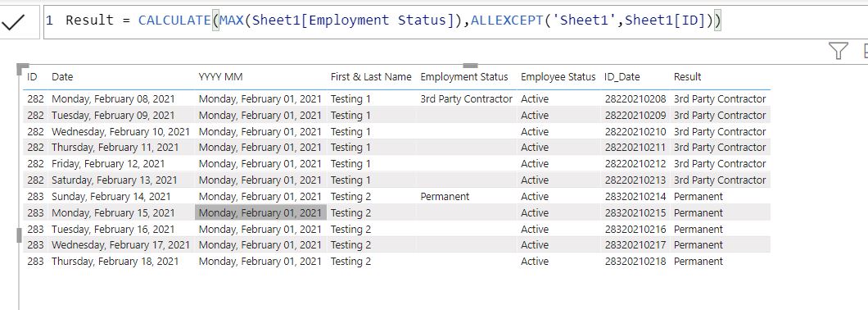Click Active in the February 08 row

click(535, 99)
